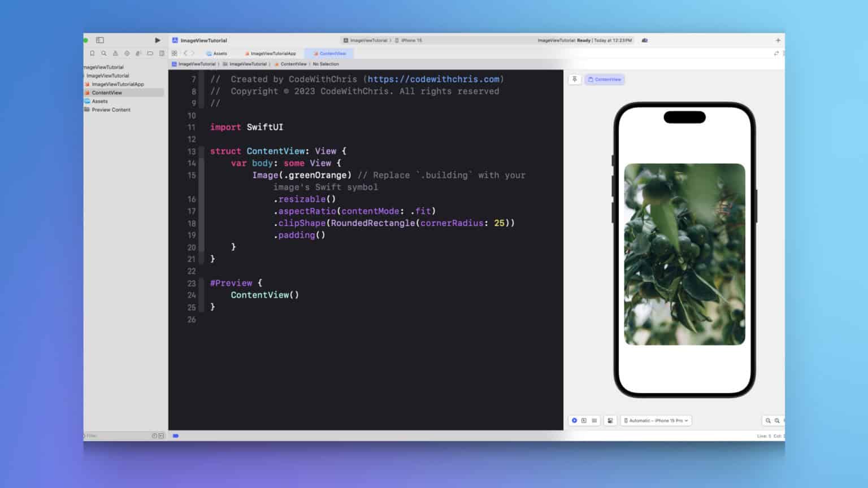This screenshot has height=488, width=868.
Task: Select Preview Content in the project navigator
Action: (111, 110)
